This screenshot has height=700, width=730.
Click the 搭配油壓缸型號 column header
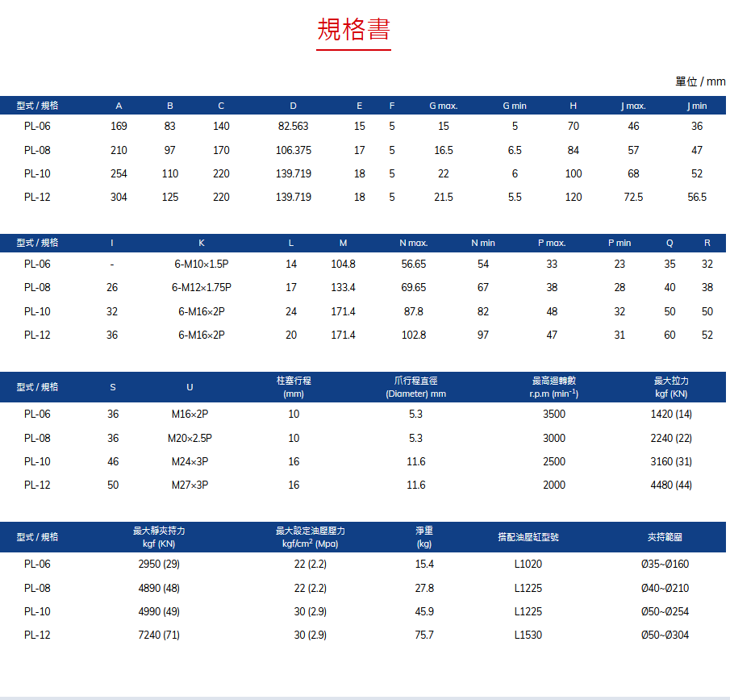point(528,535)
